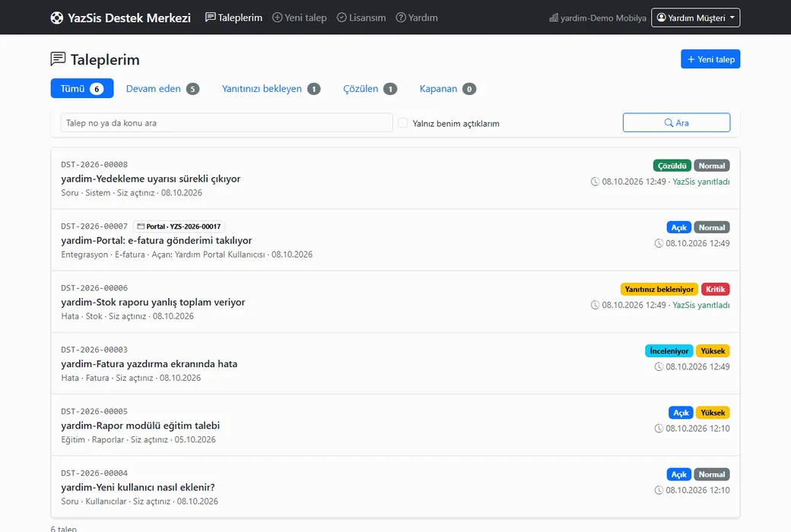The width and height of the screenshot is (791, 532).
Task: Click the Eğitim · Raporlar metadata line
Action: click(x=138, y=440)
